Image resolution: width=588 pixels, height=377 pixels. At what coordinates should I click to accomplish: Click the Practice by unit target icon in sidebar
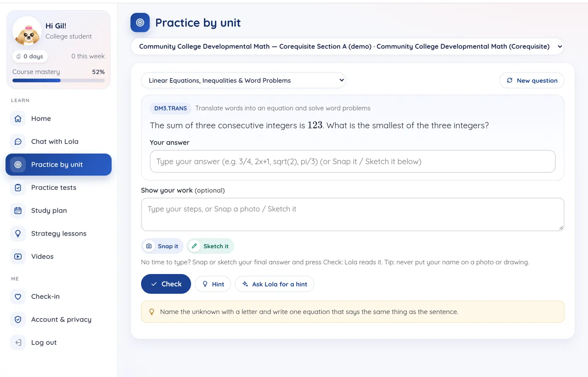pos(18,164)
